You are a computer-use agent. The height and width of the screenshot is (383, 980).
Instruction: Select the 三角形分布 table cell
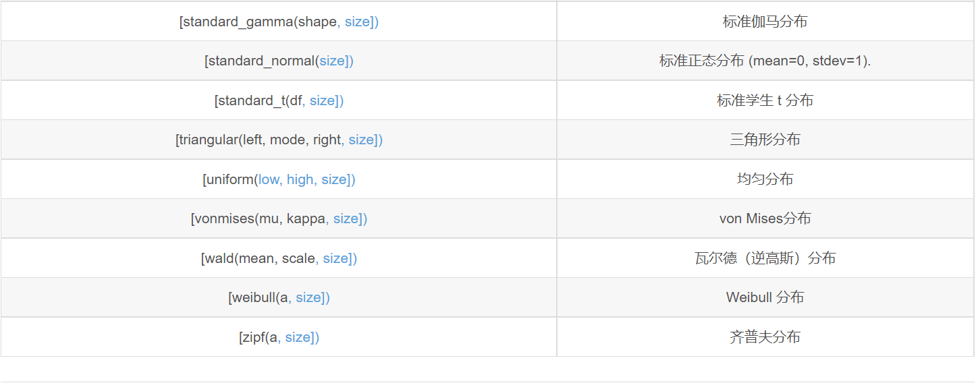coord(765,140)
